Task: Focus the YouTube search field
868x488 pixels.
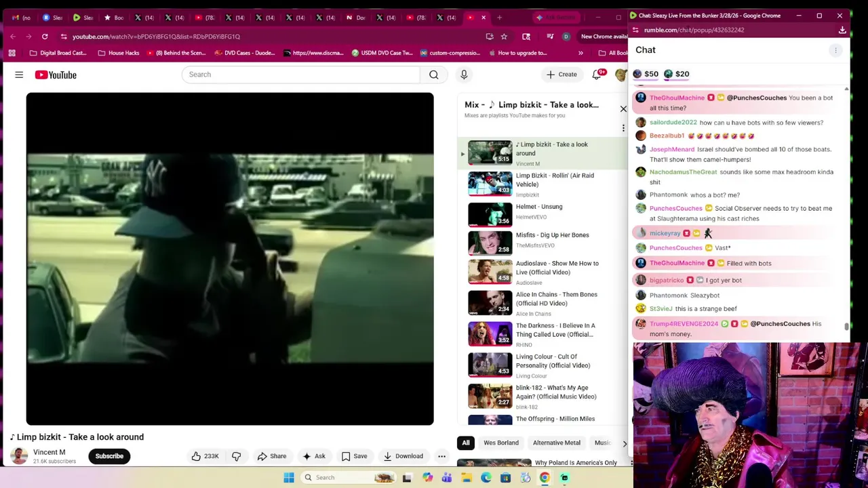Action: click(301, 75)
